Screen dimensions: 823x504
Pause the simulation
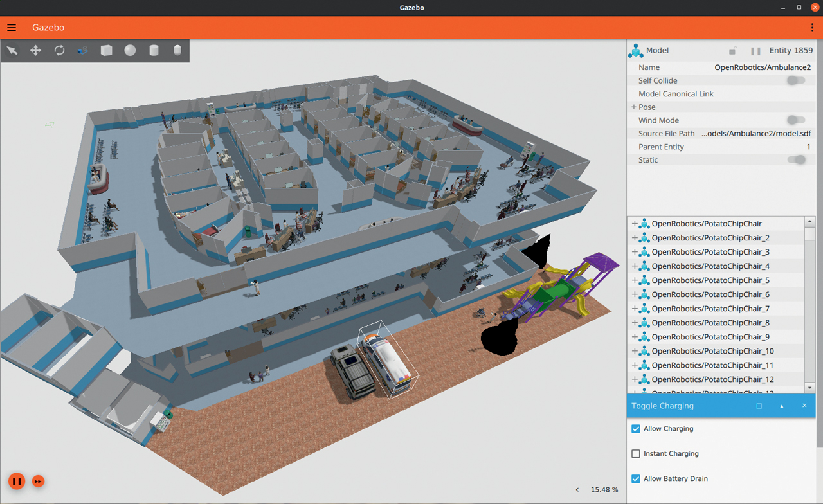point(17,481)
